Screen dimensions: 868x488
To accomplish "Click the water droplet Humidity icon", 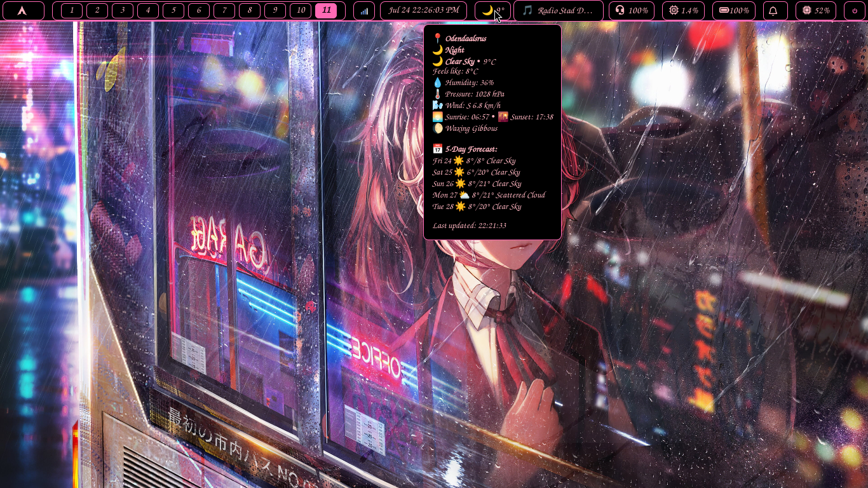I will [x=437, y=83].
